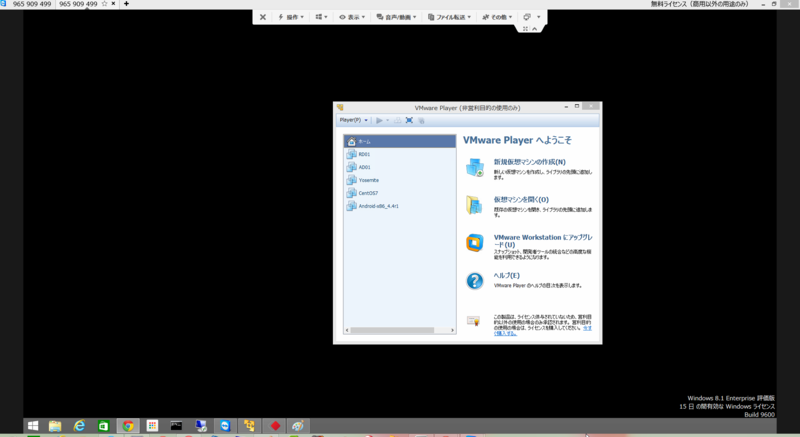Open Google Chrome on remote taskbar
The height and width of the screenshot is (437, 800).
(128, 426)
